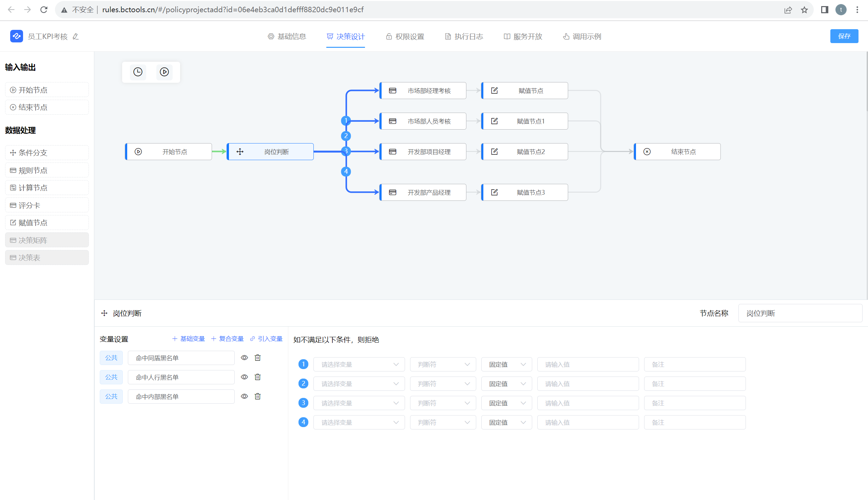Image resolution: width=868 pixels, height=500 pixels.
Task: Toggle eye visibility for 命中同盾黑名单
Action: point(244,358)
